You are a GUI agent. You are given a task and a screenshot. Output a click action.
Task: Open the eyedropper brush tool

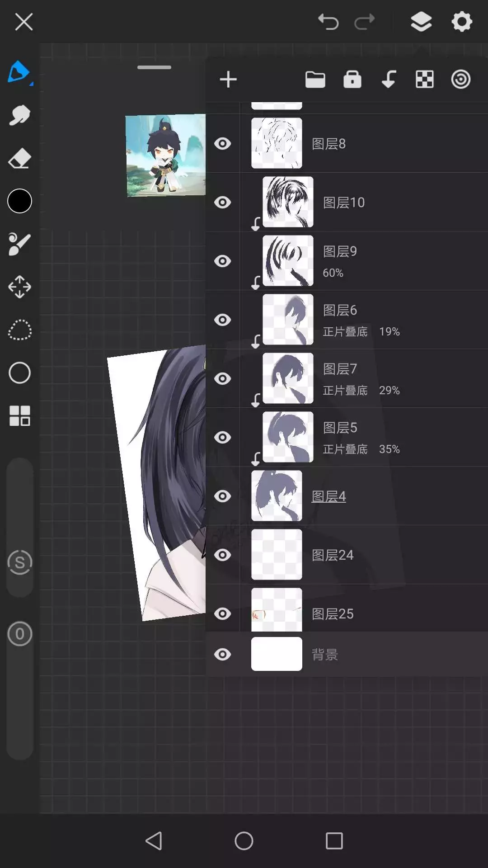coord(19,244)
